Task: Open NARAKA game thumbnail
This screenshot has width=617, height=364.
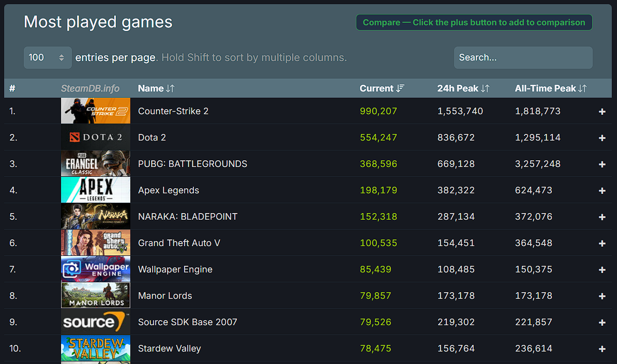Action: pos(96,217)
